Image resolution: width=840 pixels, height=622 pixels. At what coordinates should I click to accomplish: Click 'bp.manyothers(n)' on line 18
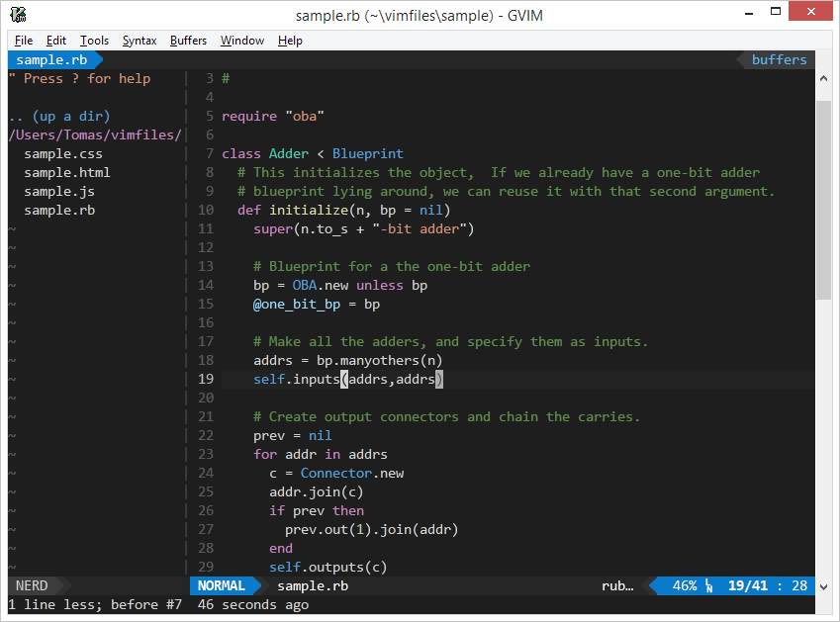(379, 361)
